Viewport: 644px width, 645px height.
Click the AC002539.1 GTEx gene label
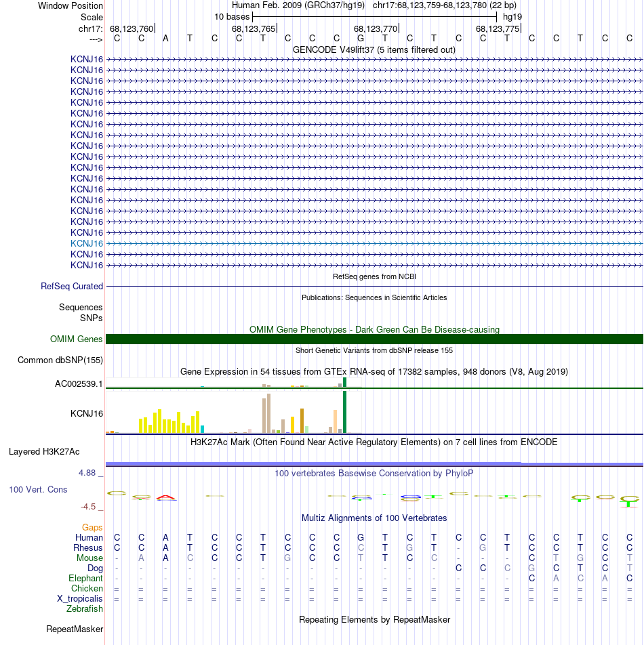79,383
